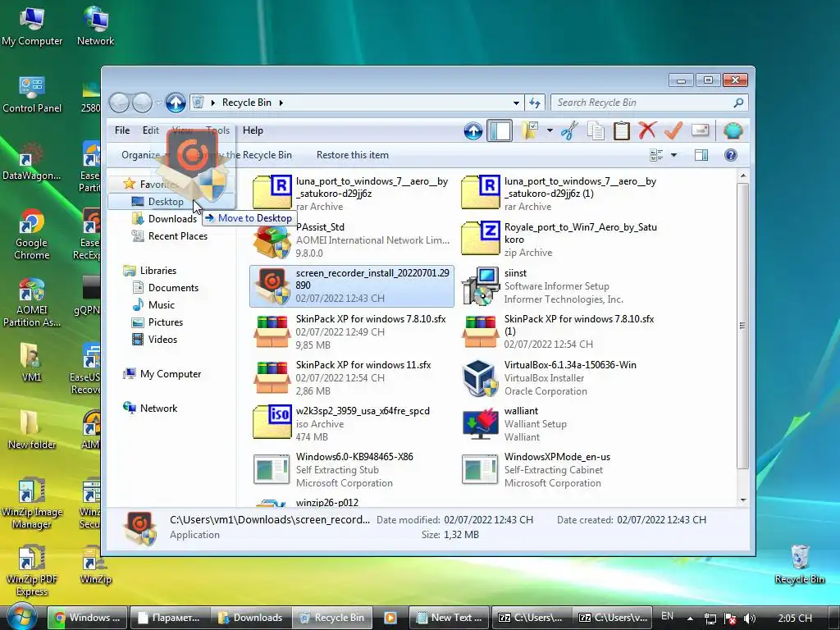Click the refresh button in address bar
This screenshot has width=840, height=630.
point(535,103)
